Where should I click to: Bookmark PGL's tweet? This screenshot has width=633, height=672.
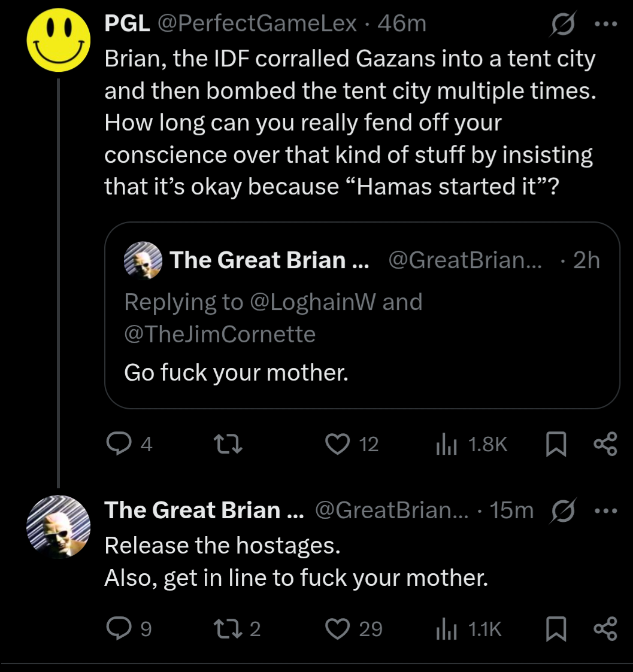point(557,443)
